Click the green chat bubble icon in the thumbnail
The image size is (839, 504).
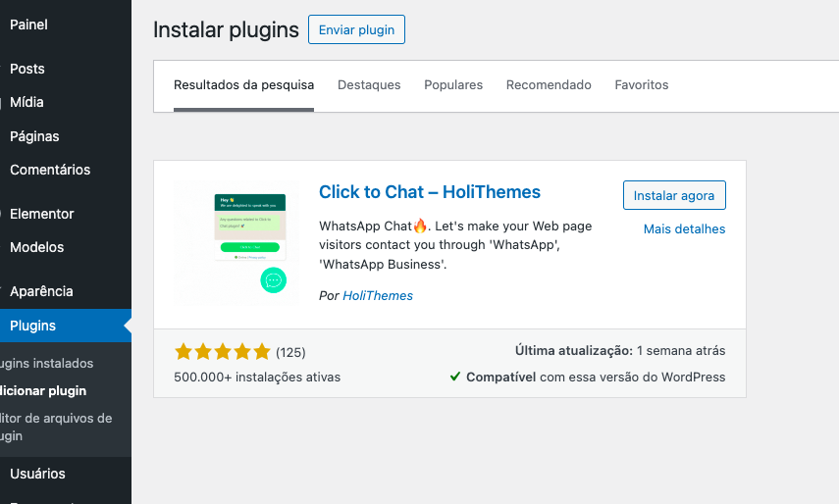(274, 280)
